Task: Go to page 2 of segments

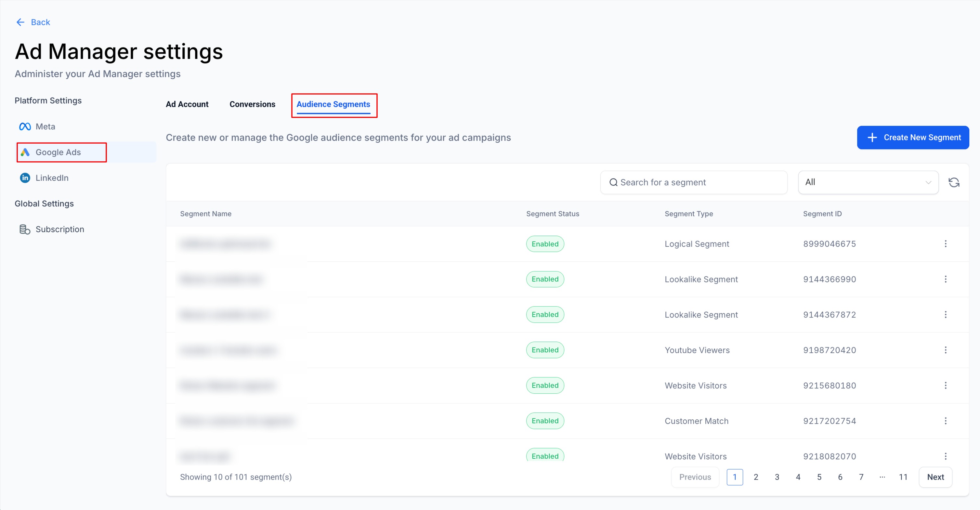Action: click(755, 477)
